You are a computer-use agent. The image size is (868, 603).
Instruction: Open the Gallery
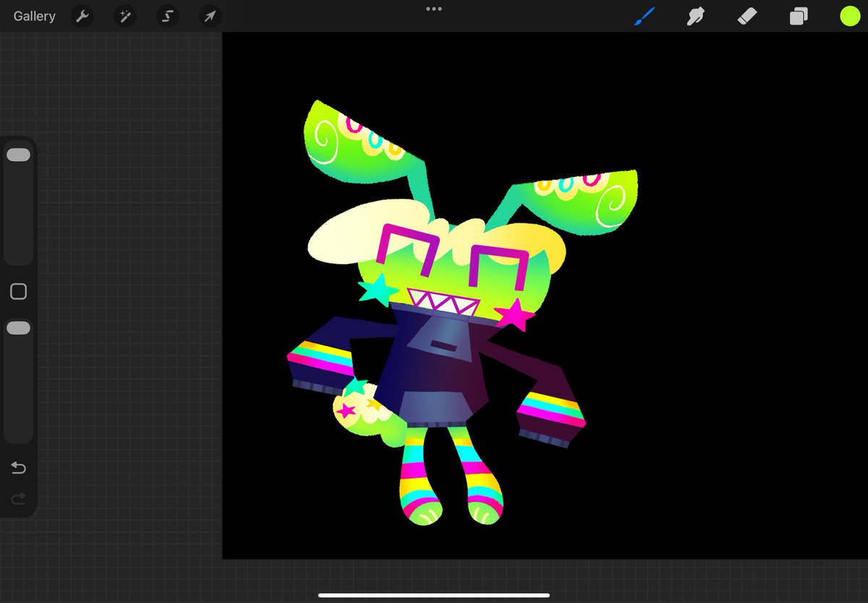point(34,16)
